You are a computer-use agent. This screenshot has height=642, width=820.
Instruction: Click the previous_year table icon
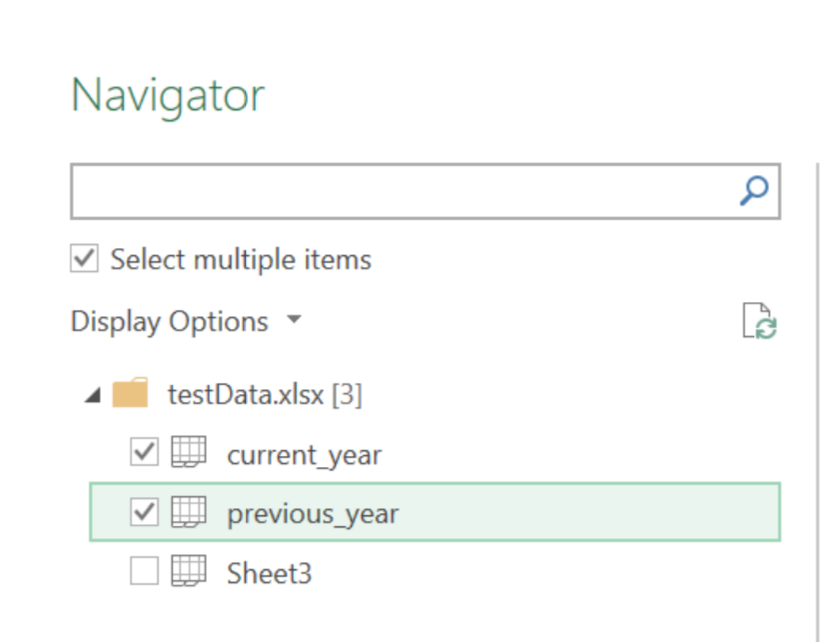(189, 512)
